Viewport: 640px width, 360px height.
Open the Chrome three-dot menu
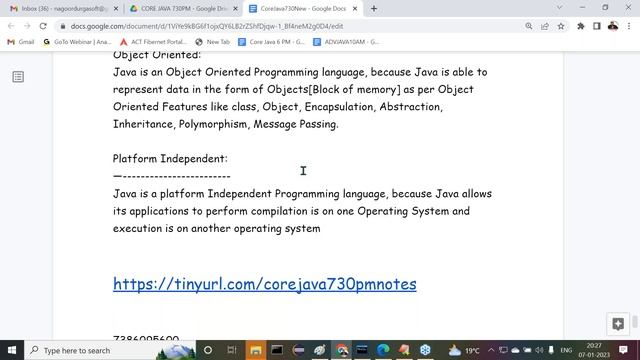tap(629, 26)
